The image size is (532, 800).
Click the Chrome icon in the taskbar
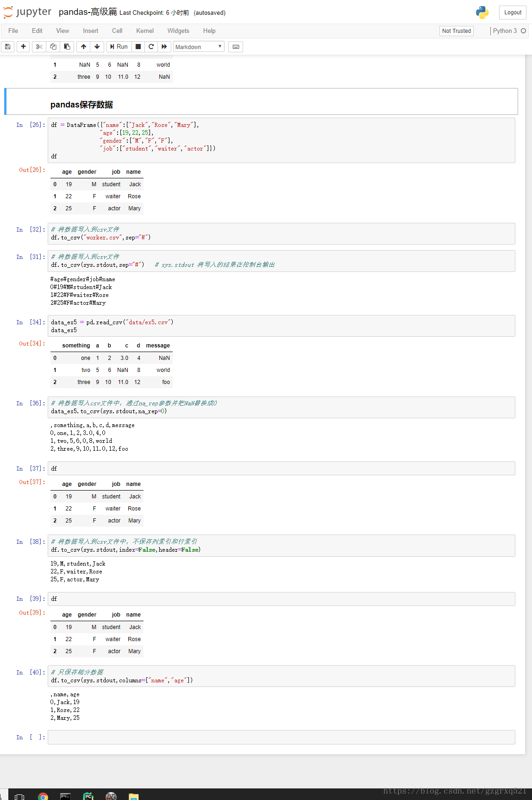[43, 796]
